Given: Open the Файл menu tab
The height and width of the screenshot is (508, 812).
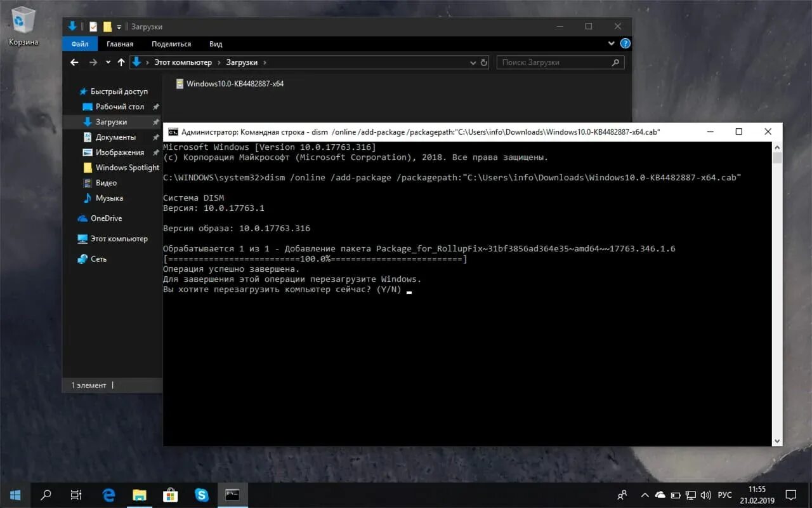Looking at the screenshot, I should pyautogui.click(x=80, y=44).
